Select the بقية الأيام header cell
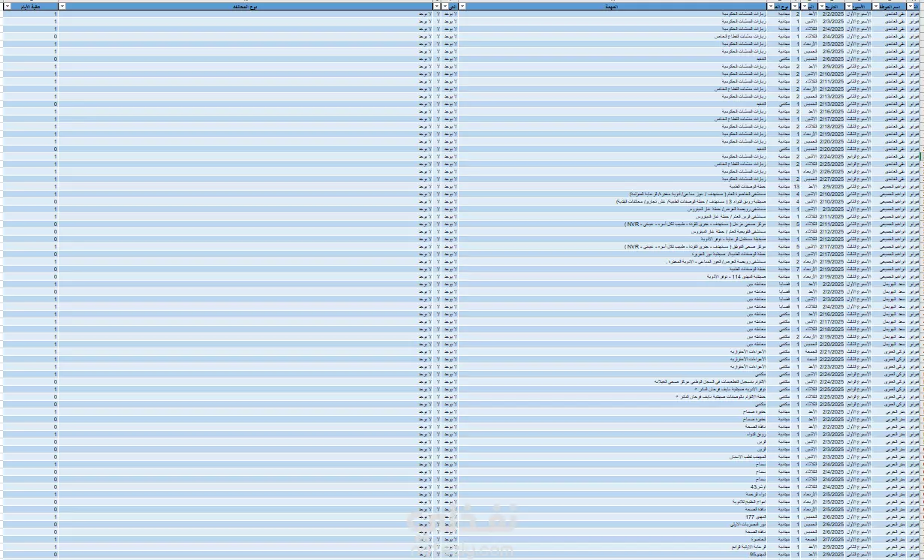The width and height of the screenshot is (924, 560). pos(29,6)
